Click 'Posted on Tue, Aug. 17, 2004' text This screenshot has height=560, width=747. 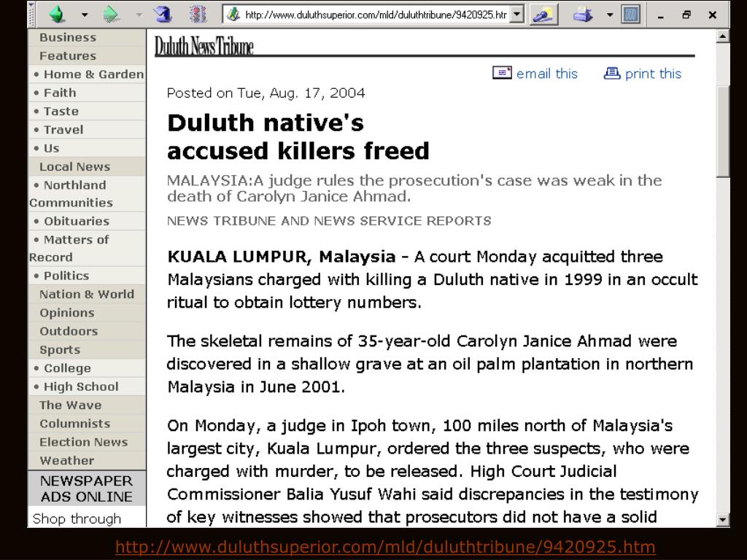[x=266, y=93]
